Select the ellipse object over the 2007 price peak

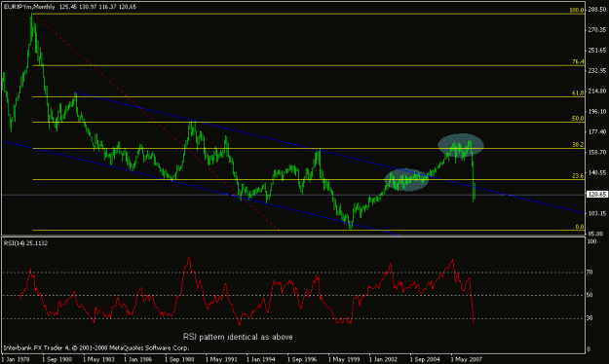pos(461,145)
